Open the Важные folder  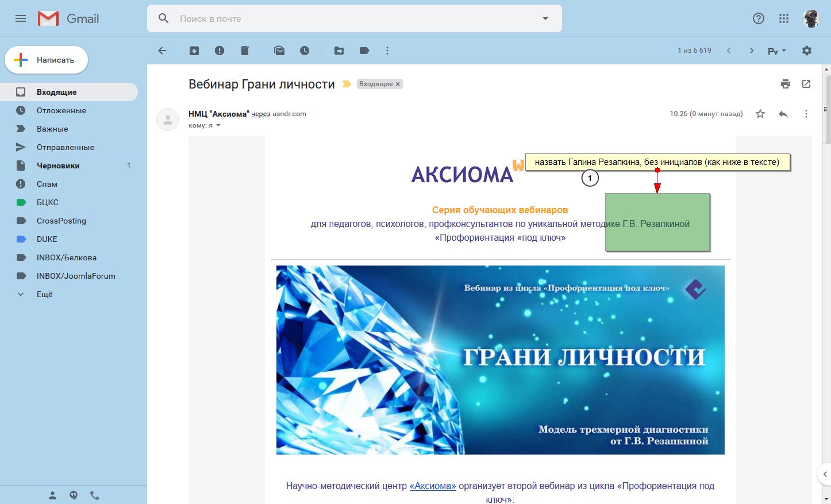pyautogui.click(x=69, y=129)
